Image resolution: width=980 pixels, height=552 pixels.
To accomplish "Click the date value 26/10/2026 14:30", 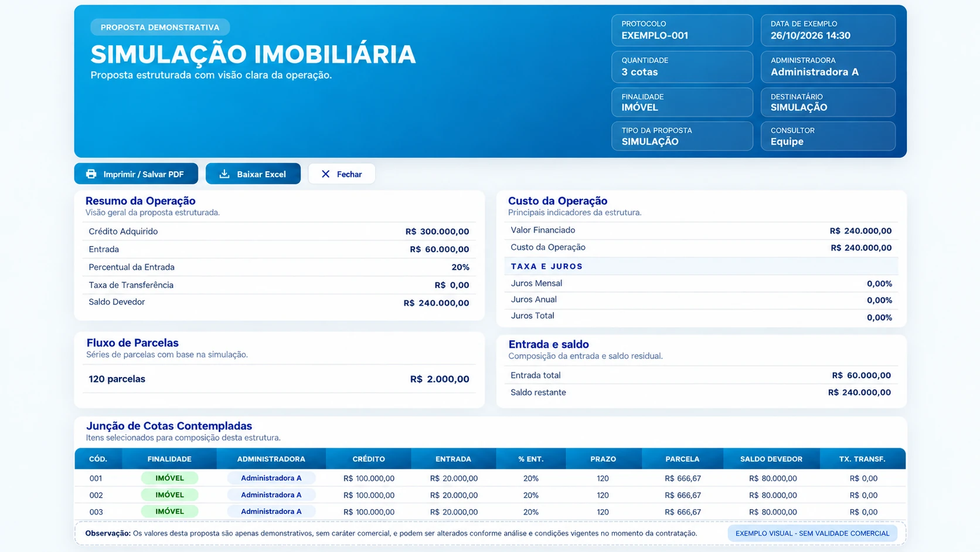I will point(811,36).
